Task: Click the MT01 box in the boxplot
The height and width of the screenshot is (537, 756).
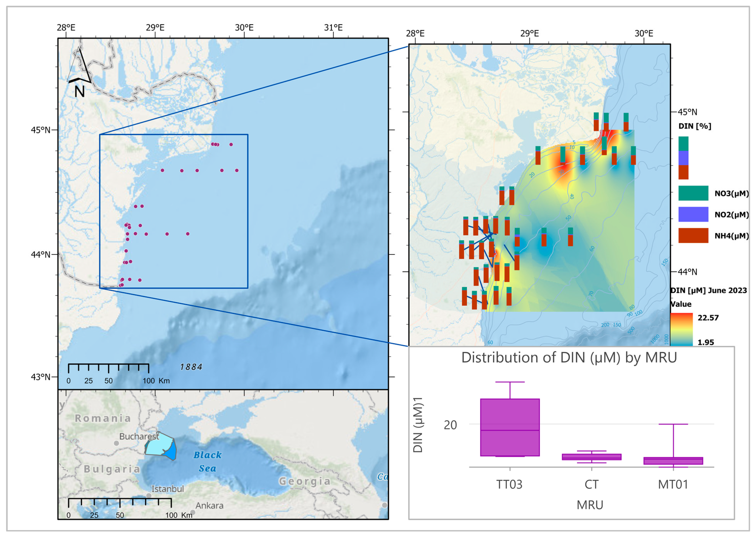Action: coord(673,461)
